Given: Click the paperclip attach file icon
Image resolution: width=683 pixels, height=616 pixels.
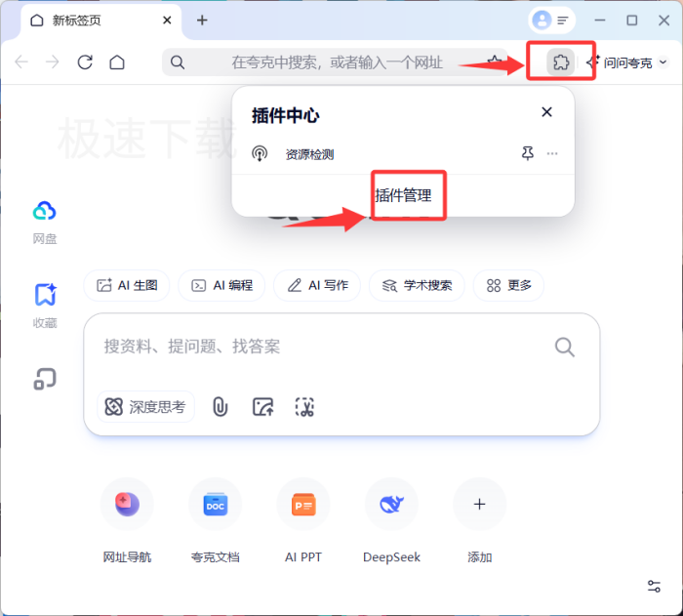Looking at the screenshot, I should click(x=221, y=407).
